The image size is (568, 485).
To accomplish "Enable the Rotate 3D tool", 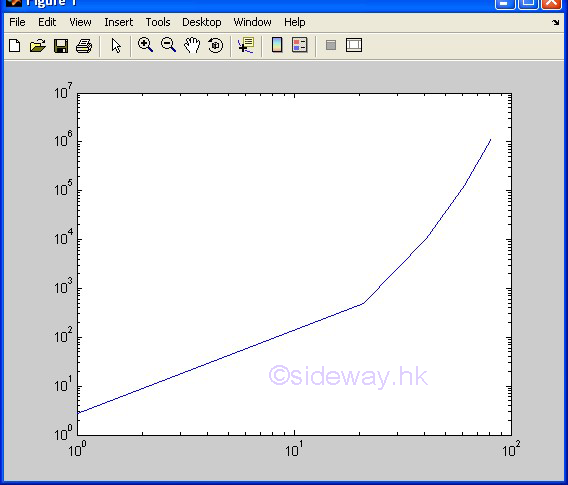I will pyautogui.click(x=216, y=45).
